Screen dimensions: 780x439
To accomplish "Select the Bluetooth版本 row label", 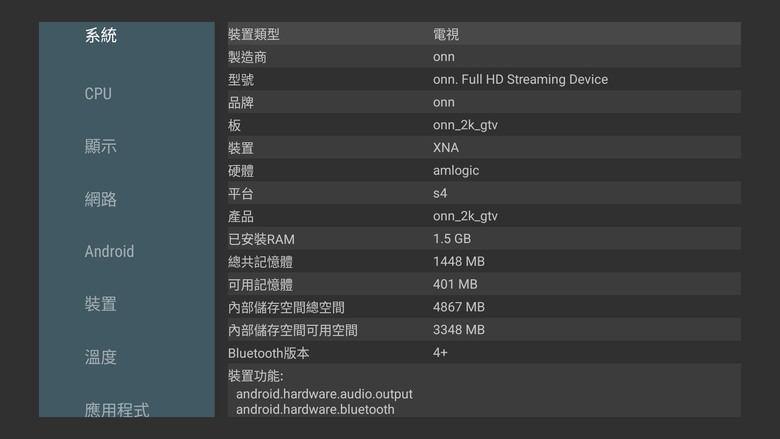I will (269, 353).
